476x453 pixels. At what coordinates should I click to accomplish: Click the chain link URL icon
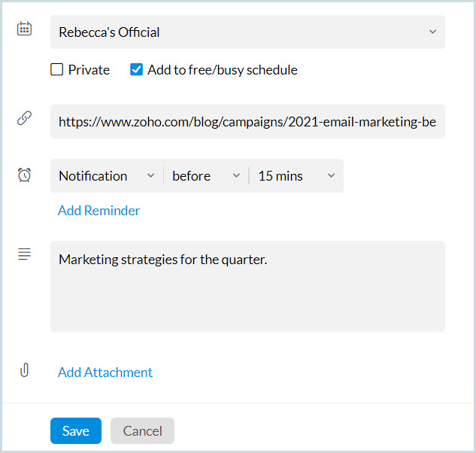pos(24,119)
